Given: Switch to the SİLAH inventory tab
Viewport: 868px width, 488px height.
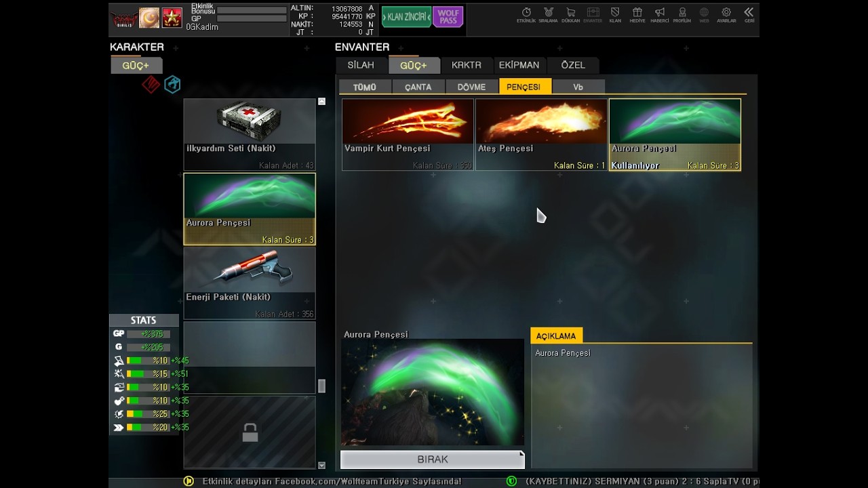Looking at the screenshot, I should [x=361, y=65].
